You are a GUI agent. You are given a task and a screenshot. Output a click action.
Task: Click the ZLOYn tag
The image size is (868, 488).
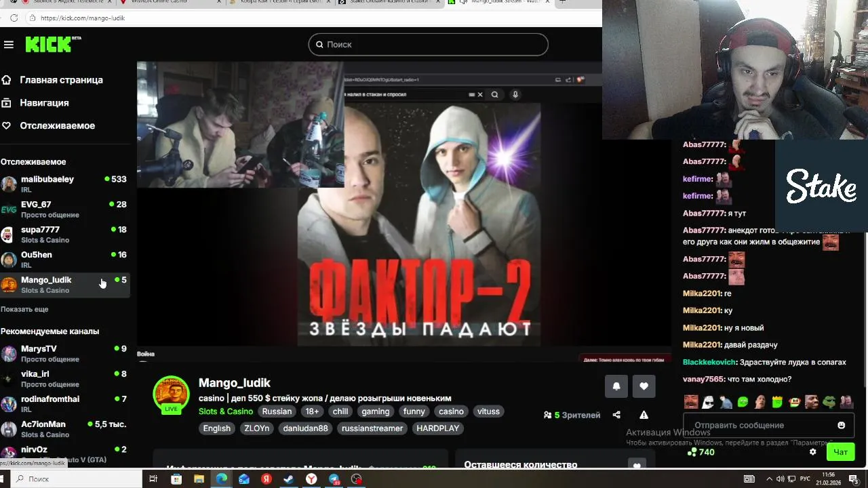click(257, 428)
